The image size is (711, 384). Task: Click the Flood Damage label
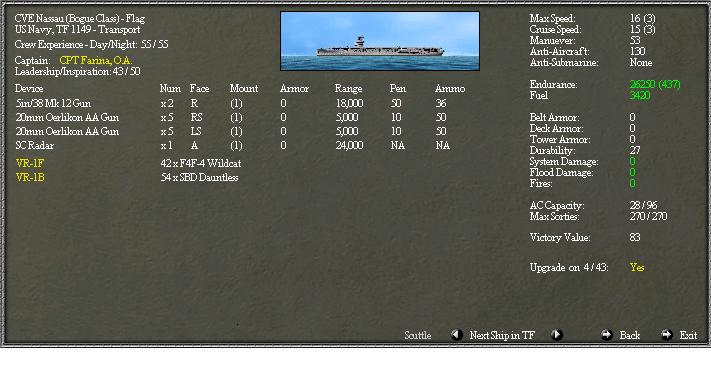[561, 172]
